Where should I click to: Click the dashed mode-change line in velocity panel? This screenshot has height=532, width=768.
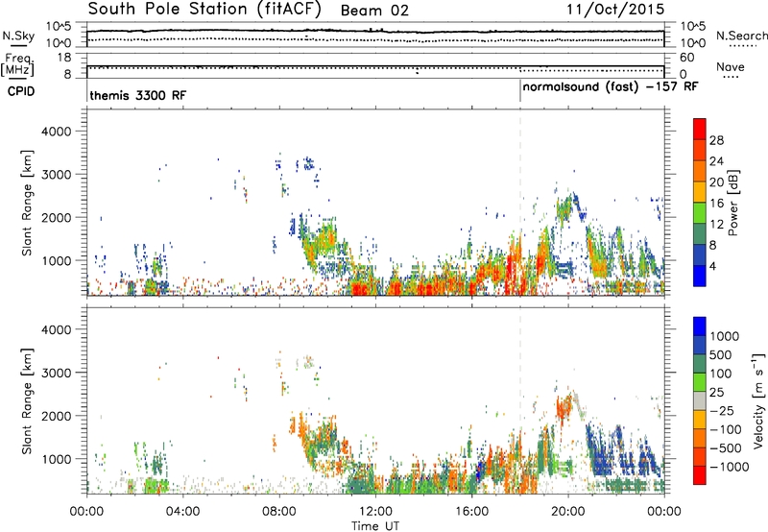pyautogui.click(x=520, y=400)
